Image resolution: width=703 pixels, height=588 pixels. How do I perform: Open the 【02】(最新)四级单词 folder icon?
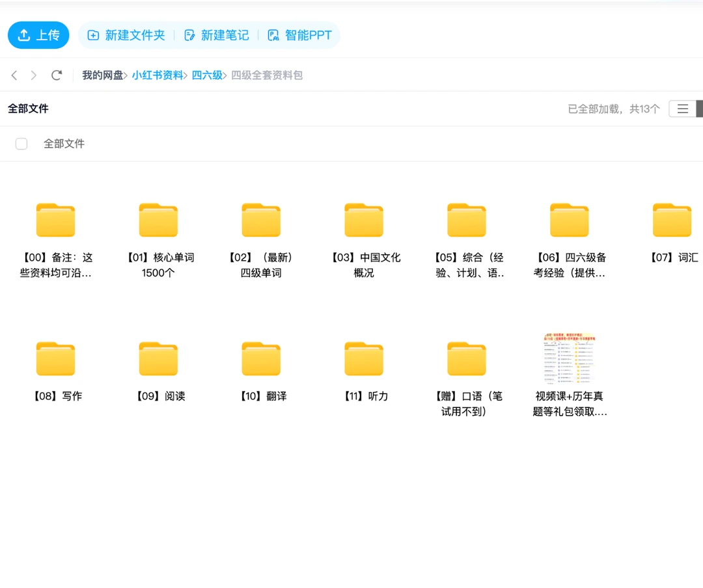click(261, 220)
